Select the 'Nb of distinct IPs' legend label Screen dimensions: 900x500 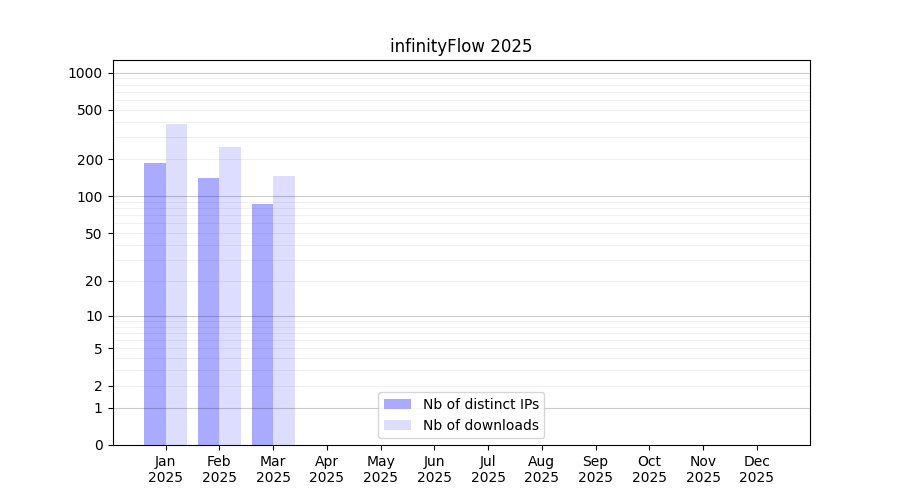[x=481, y=404]
